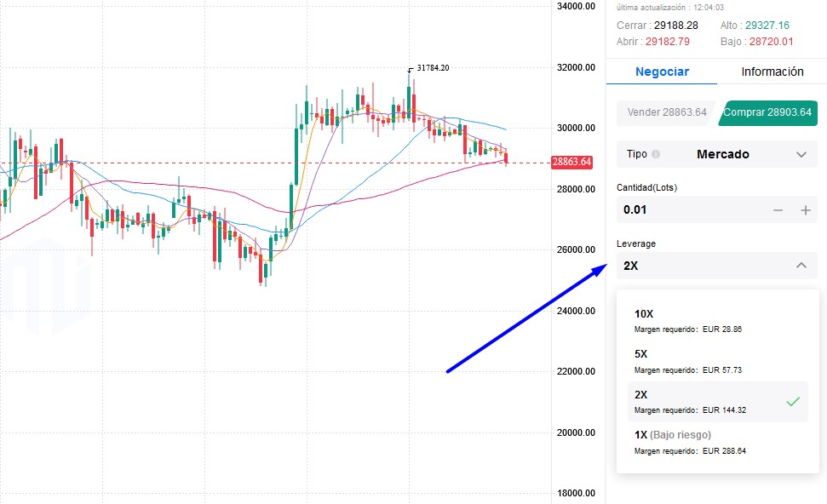Image resolution: width=827 pixels, height=504 pixels.
Task: Click the info icon beside Tipo
Action: (656, 155)
